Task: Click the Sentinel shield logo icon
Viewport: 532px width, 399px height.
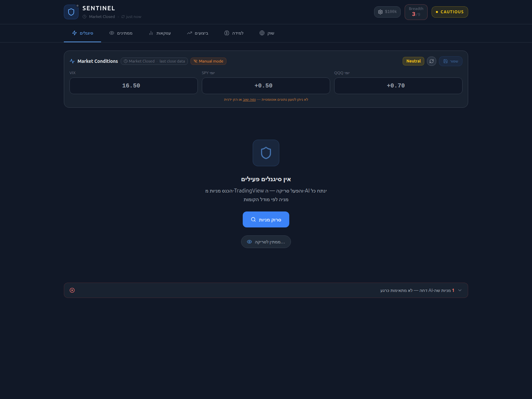Action: click(x=71, y=12)
